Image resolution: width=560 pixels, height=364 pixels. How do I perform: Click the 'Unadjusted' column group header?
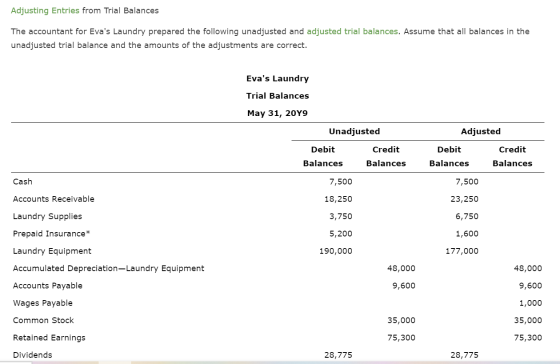pos(354,131)
